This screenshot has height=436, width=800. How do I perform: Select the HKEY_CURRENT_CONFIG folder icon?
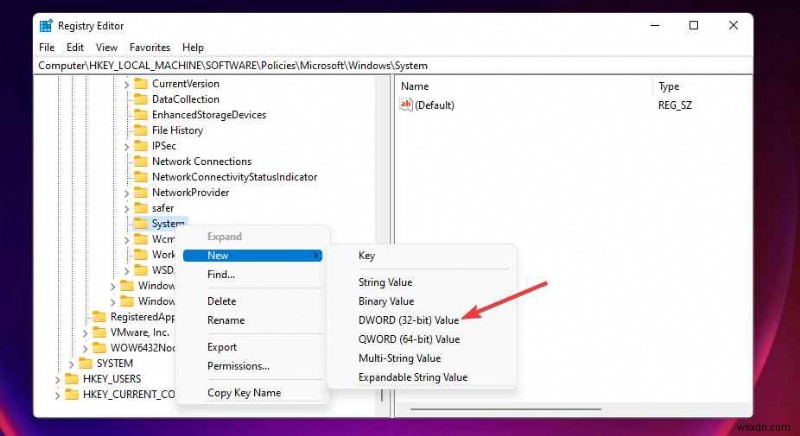pyautogui.click(x=71, y=395)
